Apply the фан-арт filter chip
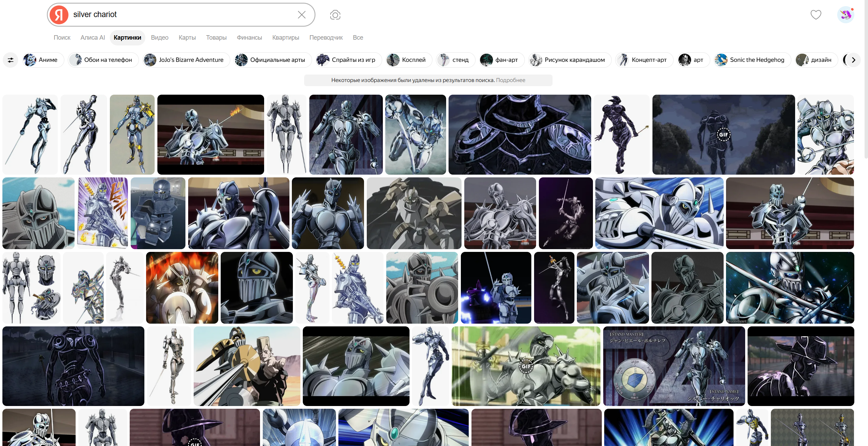Screen dimensions: 868x446 tap(502, 60)
